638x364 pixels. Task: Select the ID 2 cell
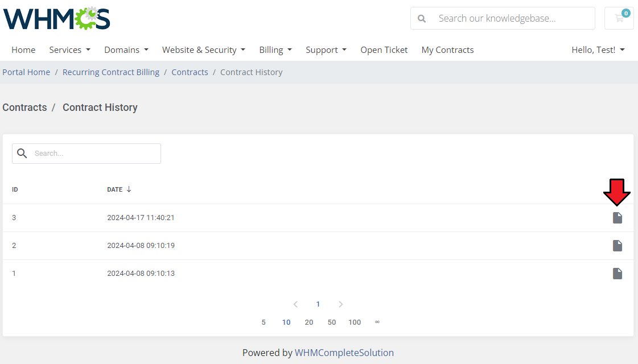click(14, 246)
